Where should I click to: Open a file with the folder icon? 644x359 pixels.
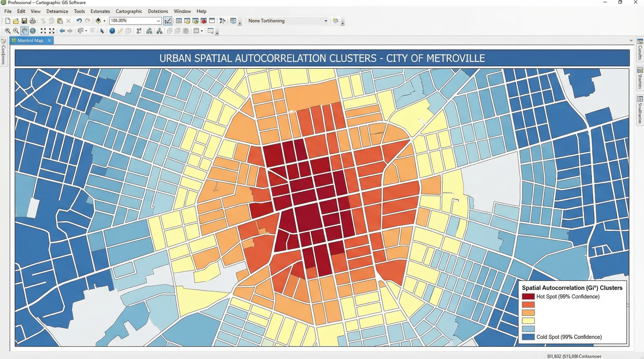tap(16, 21)
